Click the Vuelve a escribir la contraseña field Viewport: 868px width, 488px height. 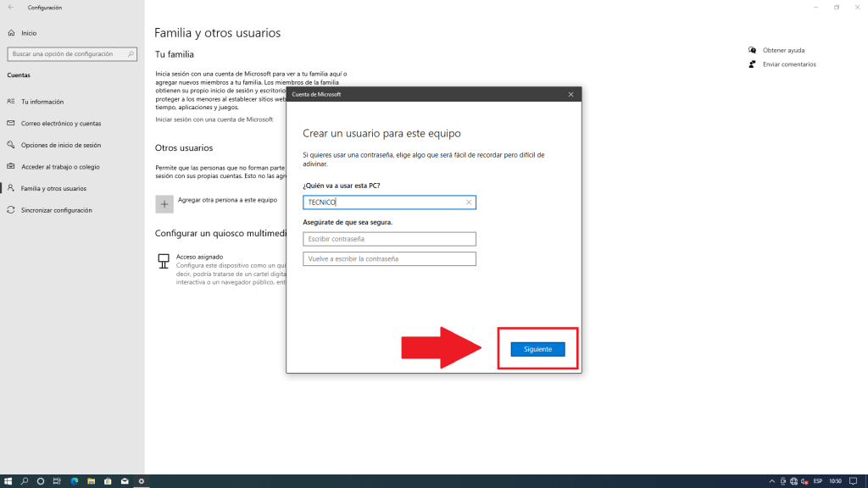(x=389, y=258)
